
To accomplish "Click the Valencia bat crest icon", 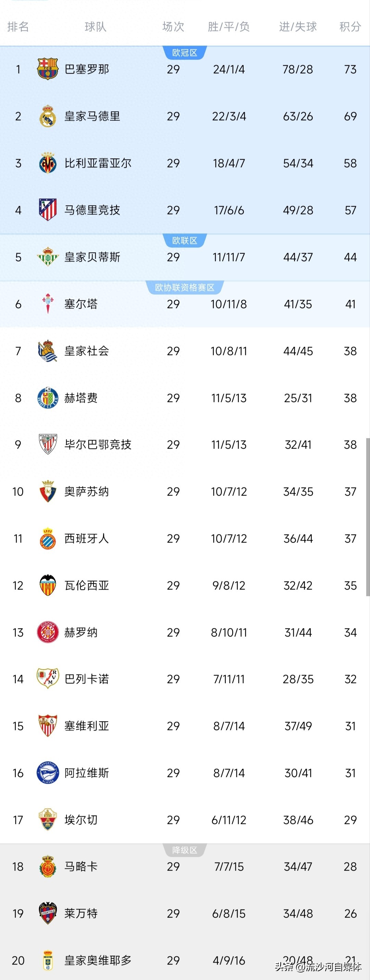I will tap(48, 585).
